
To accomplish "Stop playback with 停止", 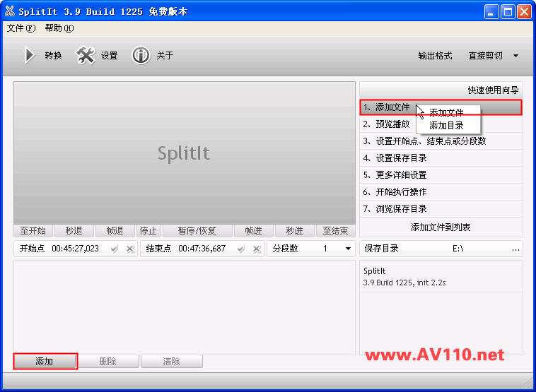I will [x=148, y=231].
